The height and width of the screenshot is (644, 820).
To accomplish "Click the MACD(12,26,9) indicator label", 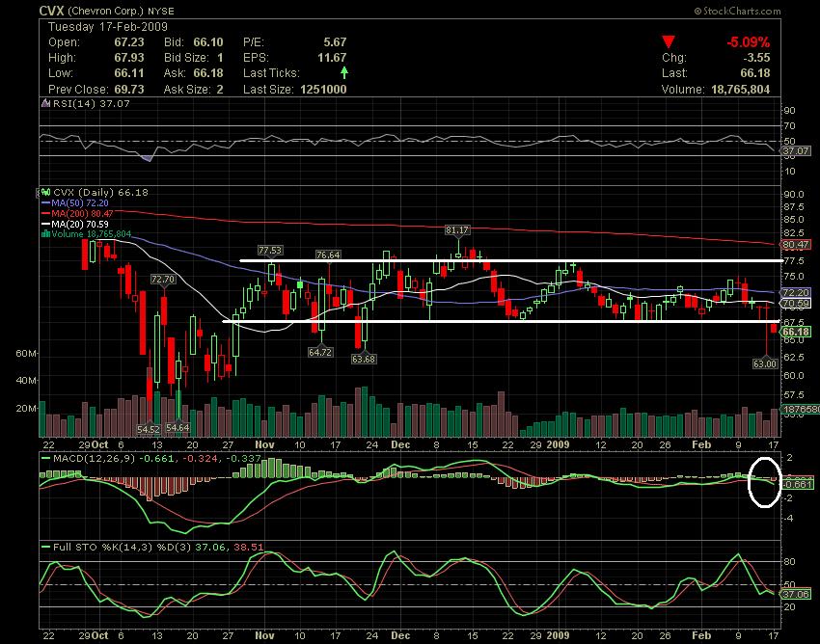I will tap(95, 459).
